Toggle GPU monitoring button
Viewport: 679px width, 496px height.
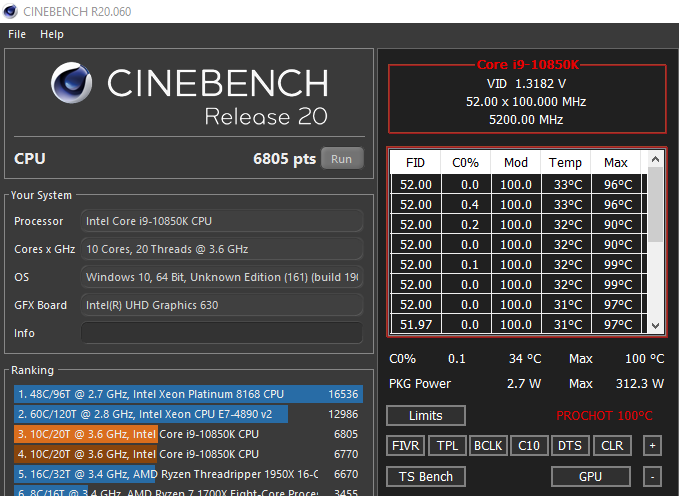point(590,476)
